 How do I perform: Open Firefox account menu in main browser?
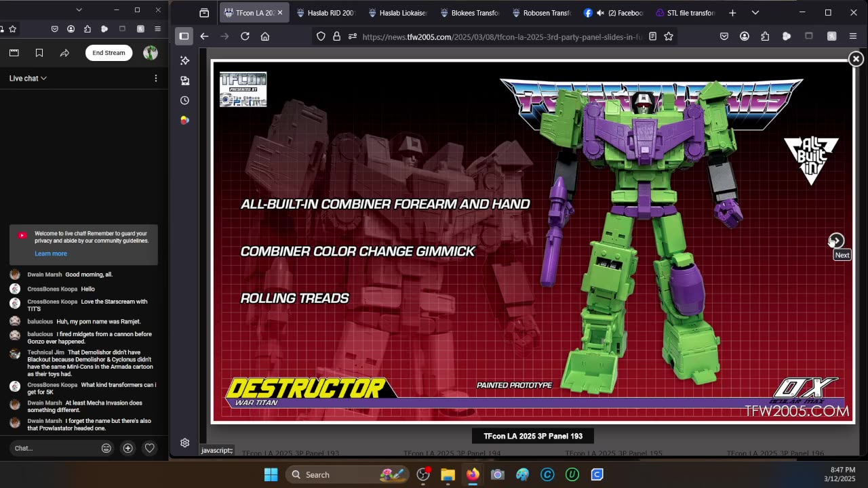[745, 37]
